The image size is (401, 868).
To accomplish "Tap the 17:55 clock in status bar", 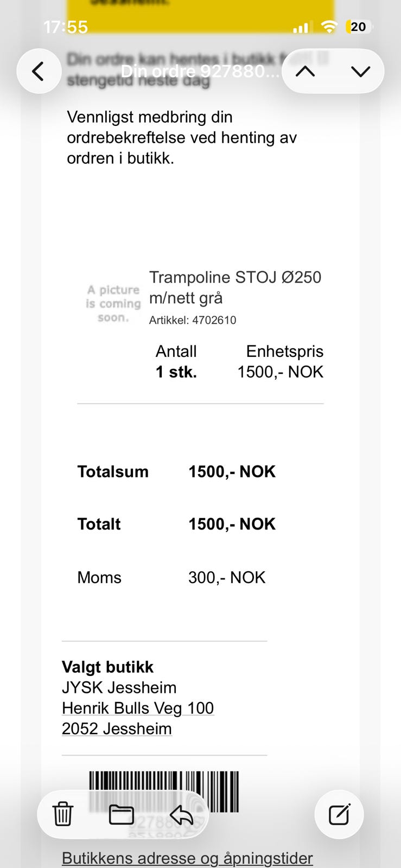I will tap(65, 27).
